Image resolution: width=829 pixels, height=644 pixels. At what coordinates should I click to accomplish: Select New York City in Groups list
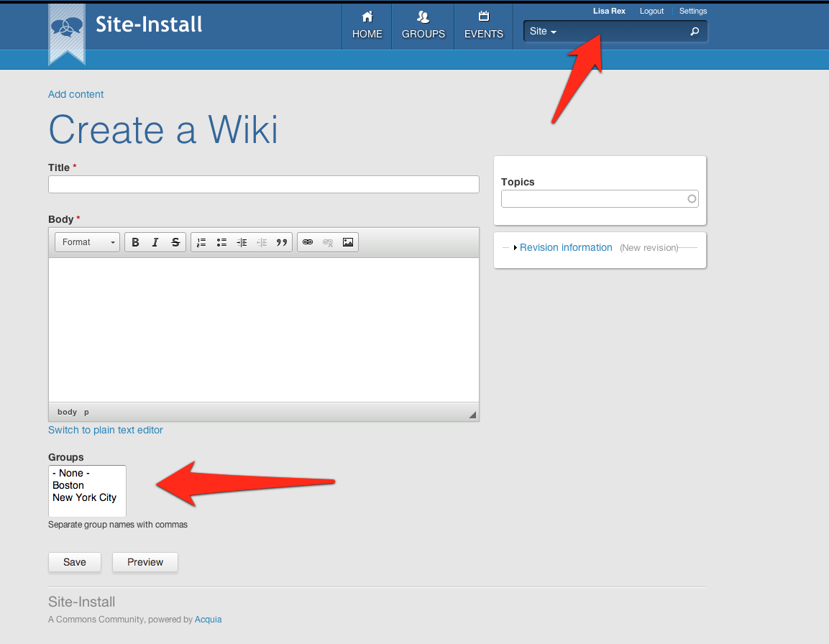coord(85,497)
